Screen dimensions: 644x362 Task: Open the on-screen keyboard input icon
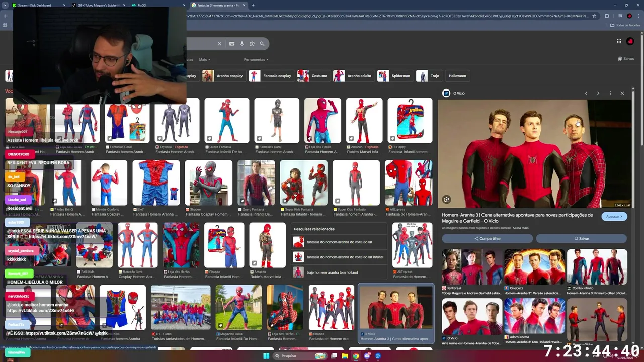(231, 44)
